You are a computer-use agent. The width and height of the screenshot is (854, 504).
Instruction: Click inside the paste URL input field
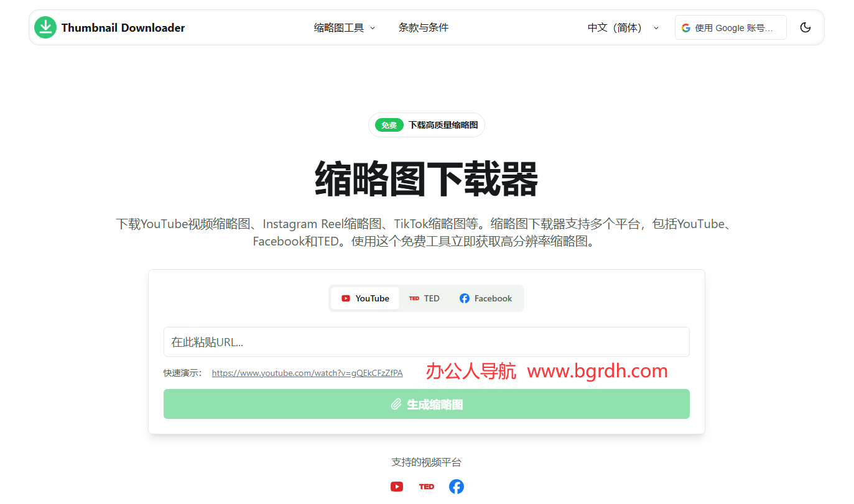[427, 341]
